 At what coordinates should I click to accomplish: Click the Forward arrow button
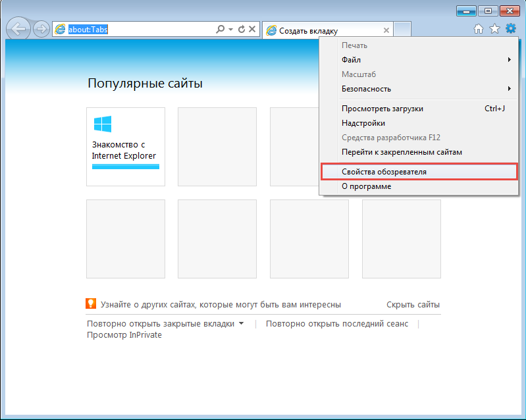41,29
